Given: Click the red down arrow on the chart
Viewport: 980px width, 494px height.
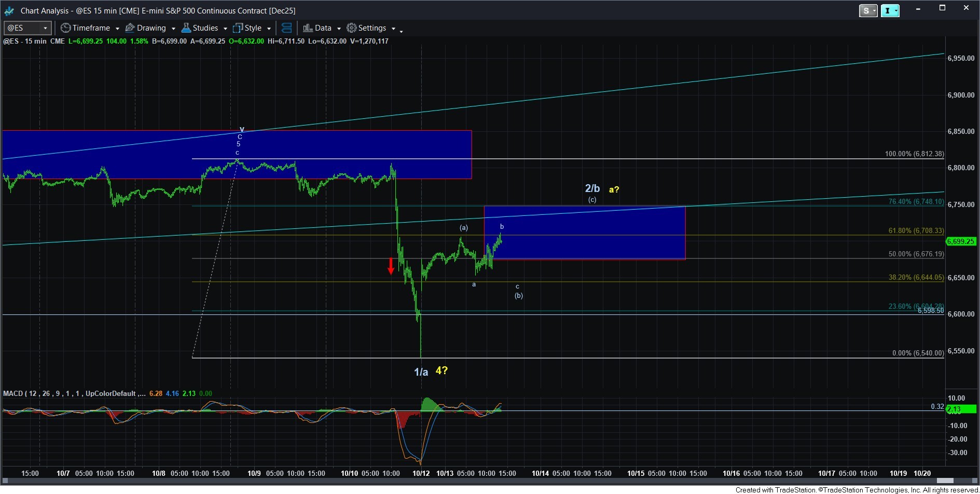Looking at the screenshot, I should pos(391,266).
